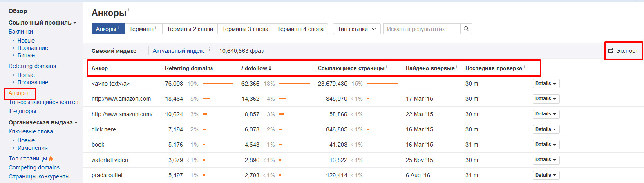644x183 pixels.
Task: Click the fire icon next to Топ-страницы
Action: (x=51, y=158)
